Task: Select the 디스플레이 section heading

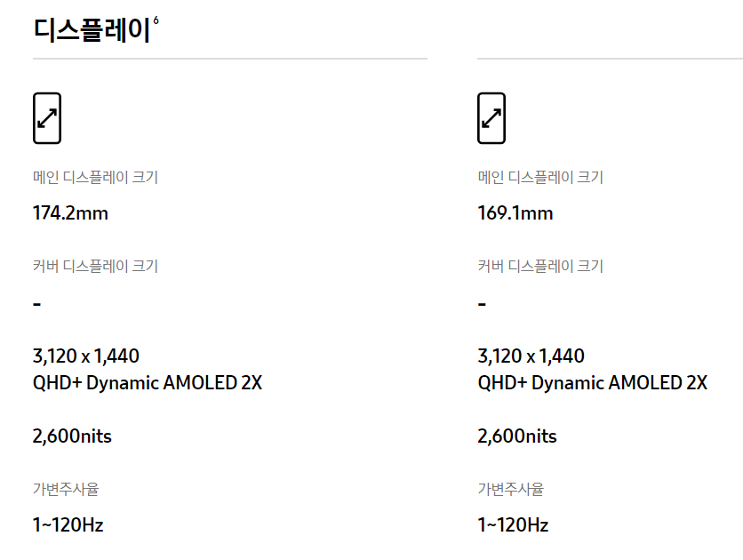Action: point(92,30)
